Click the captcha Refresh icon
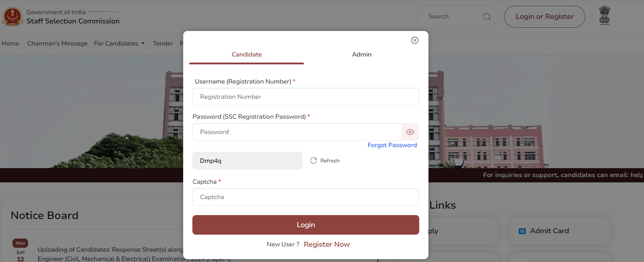Screen dimensions: 644x262 click(313, 161)
